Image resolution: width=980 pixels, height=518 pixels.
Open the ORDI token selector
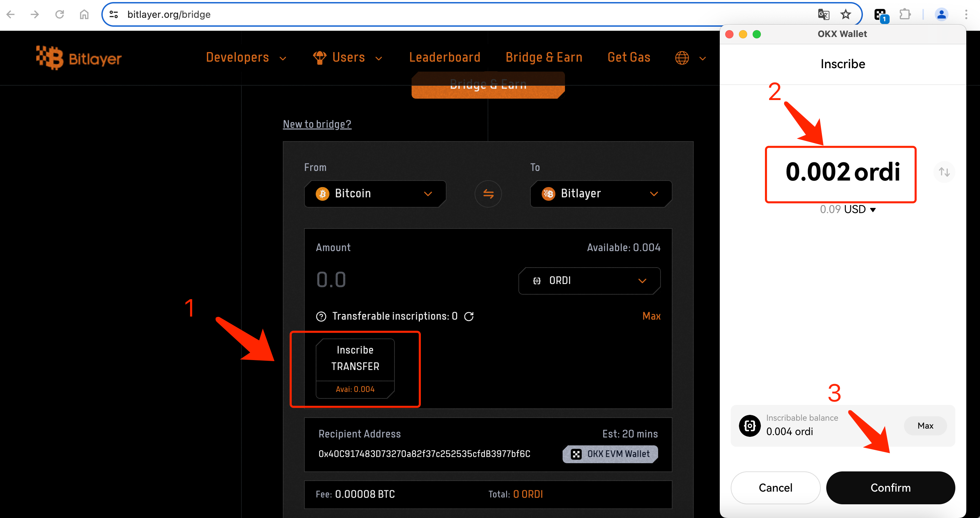pyautogui.click(x=589, y=281)
